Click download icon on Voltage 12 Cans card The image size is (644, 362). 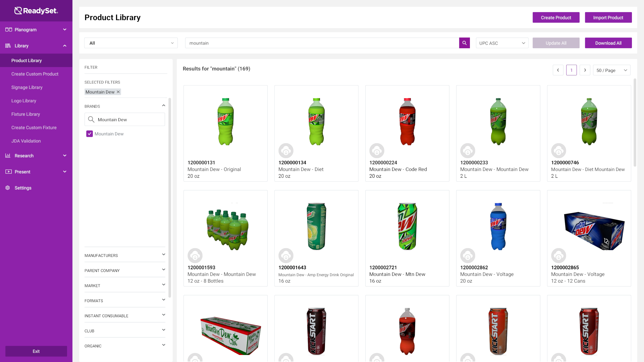pos(558,256)
